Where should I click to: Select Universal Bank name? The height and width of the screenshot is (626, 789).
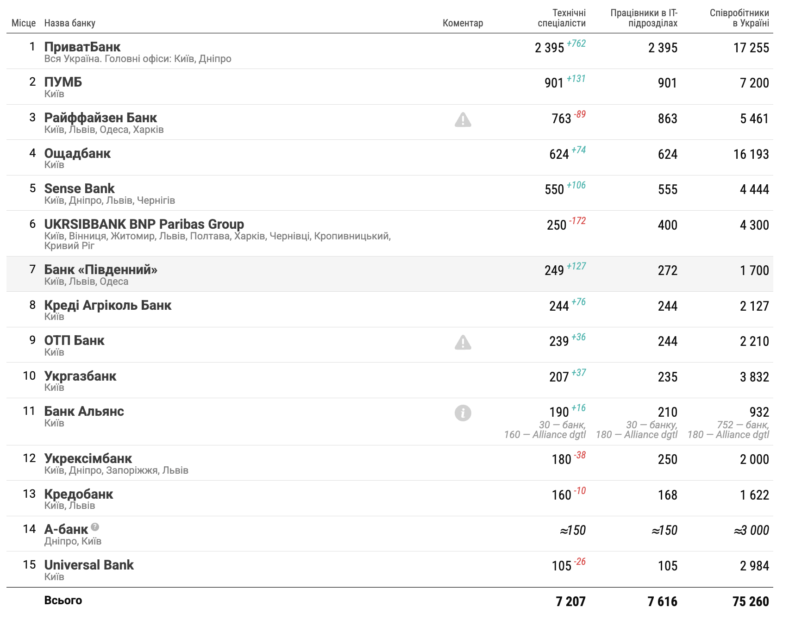coord(89,565)
